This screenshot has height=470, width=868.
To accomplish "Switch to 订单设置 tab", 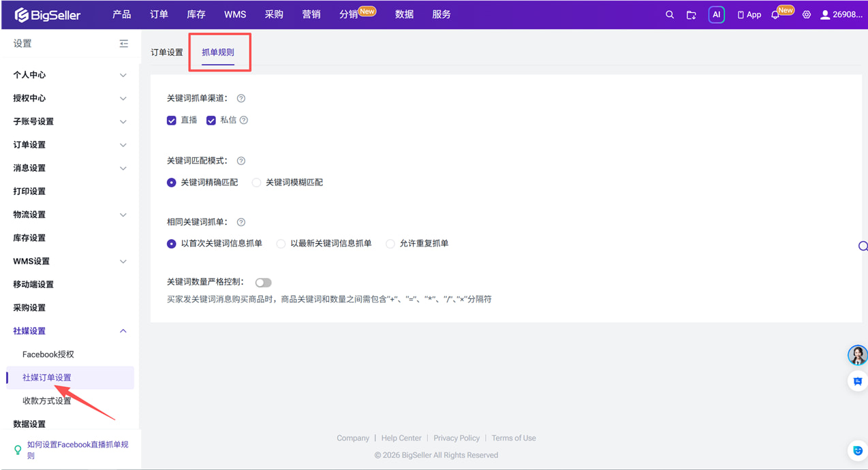I will point(167,52).
